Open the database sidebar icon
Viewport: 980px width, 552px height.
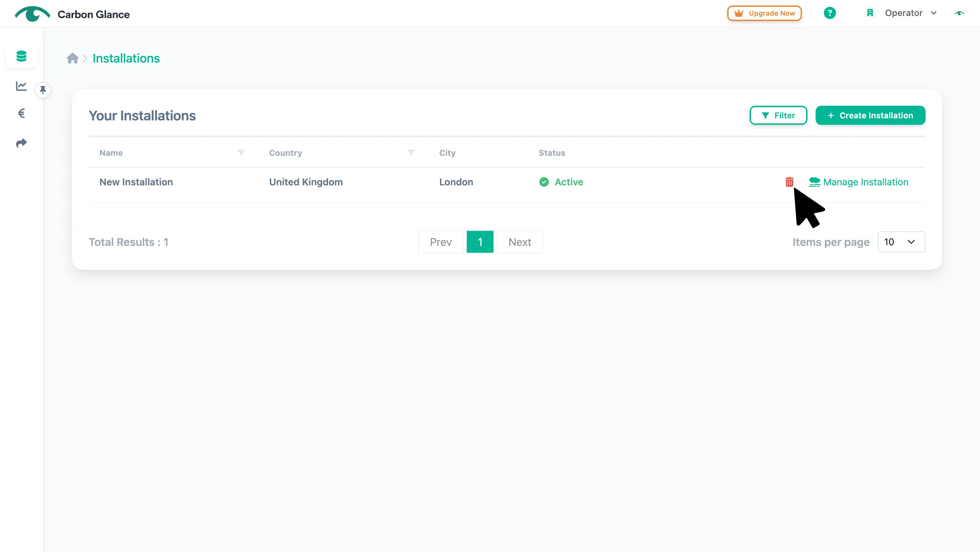[21, 56]
